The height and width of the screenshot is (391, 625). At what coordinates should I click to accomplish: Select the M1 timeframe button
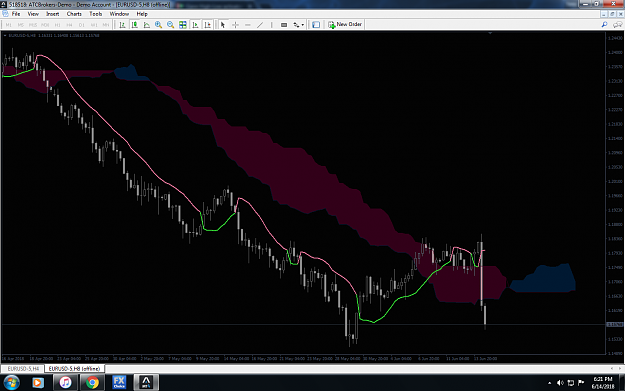(x=9, y=25)
